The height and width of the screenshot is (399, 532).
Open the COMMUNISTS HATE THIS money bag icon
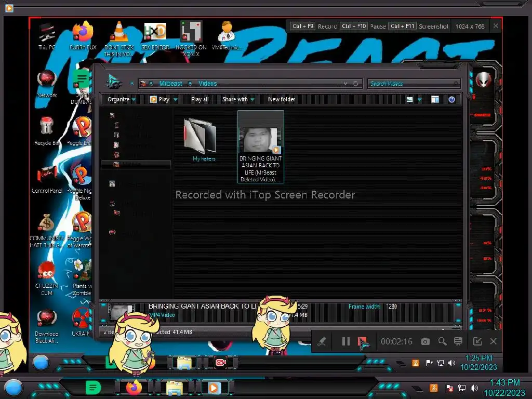click(x=46, y=231)
